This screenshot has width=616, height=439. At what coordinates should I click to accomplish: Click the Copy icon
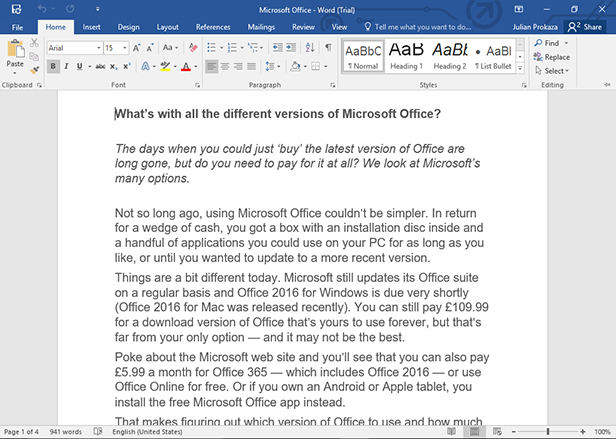(x=35, y=56)
